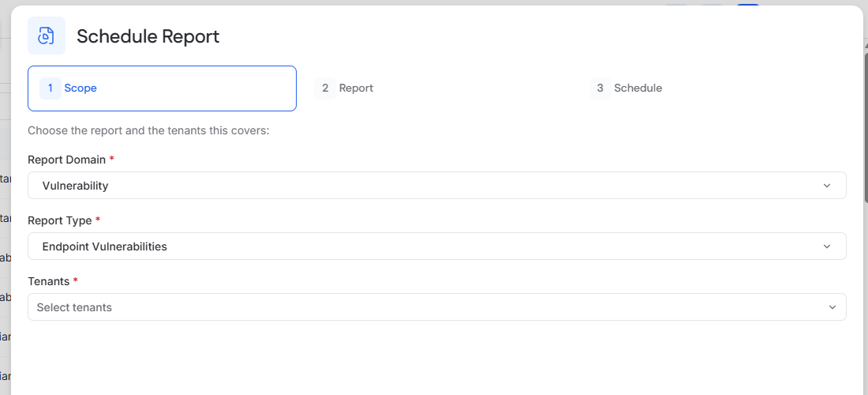Select the Scope step tab

(x=163, y=88)
